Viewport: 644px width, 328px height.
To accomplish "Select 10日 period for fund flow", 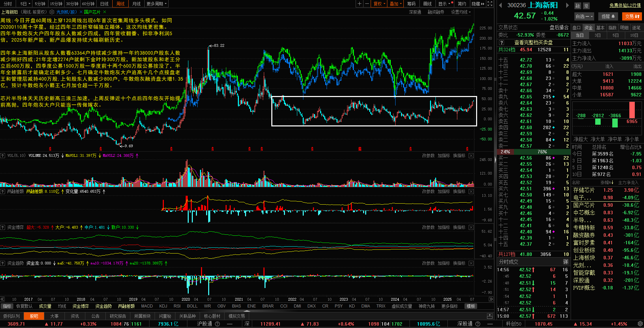I will coord(634,35).
